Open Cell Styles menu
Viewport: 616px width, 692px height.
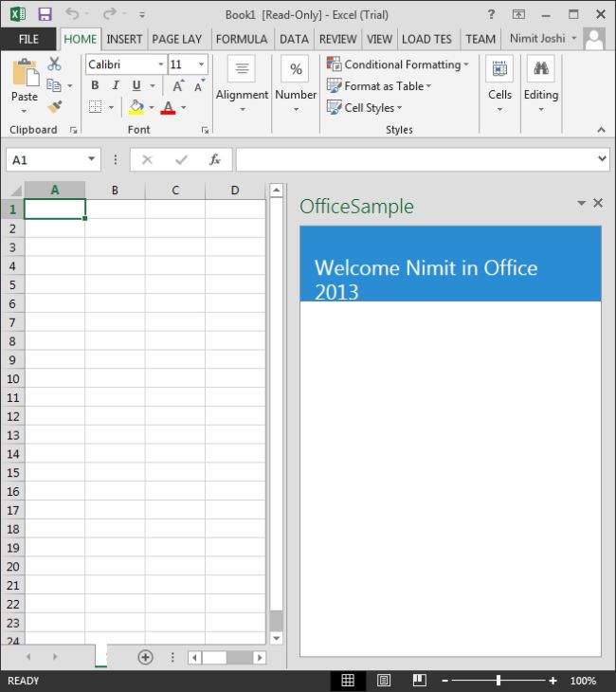(x=365, y=108)
